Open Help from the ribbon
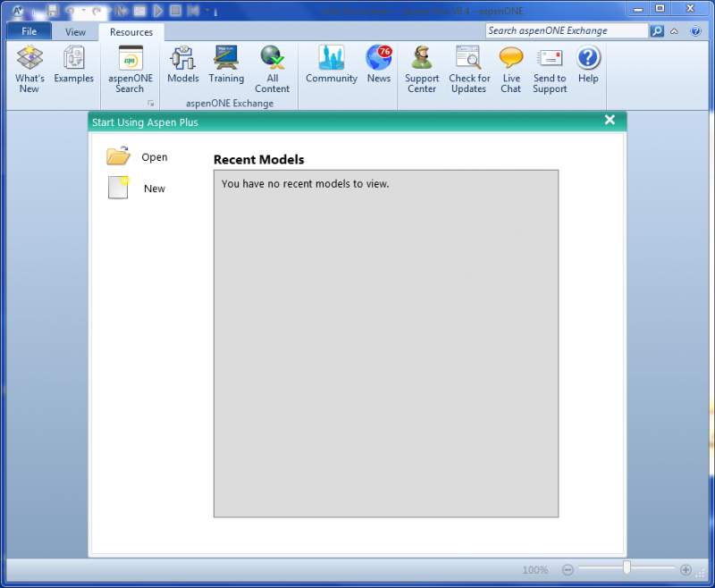Viewport: 715px width, 588px height. (x=588, y=64)
